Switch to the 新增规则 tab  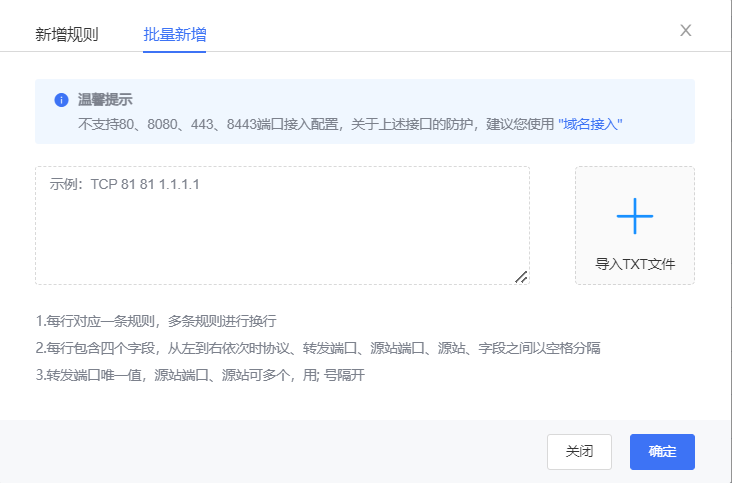pyautogui.click(x=67, y=35)
